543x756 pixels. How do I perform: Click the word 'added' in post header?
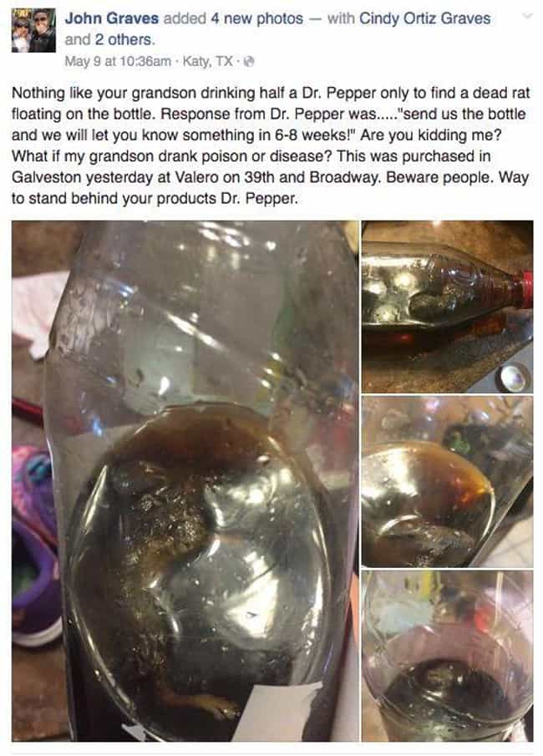(x=185, y=18)
